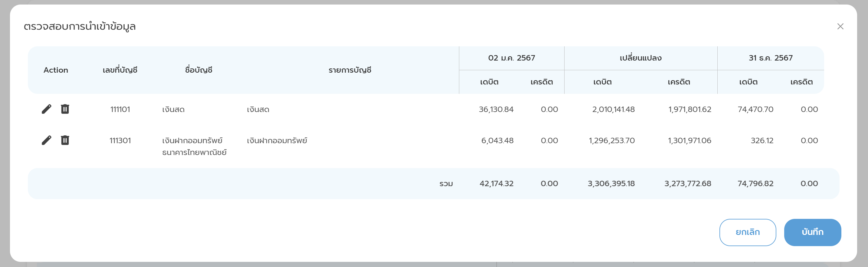Click the บันทึก save button

coord(812,232)
